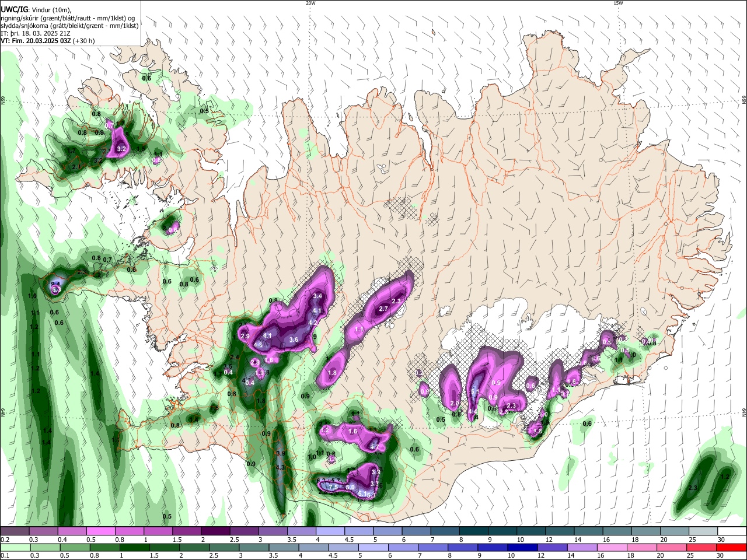Screen dimensions: 747x560
Task: Click the "0.4" label in the upper legend
Action: (x=62, y=540)
